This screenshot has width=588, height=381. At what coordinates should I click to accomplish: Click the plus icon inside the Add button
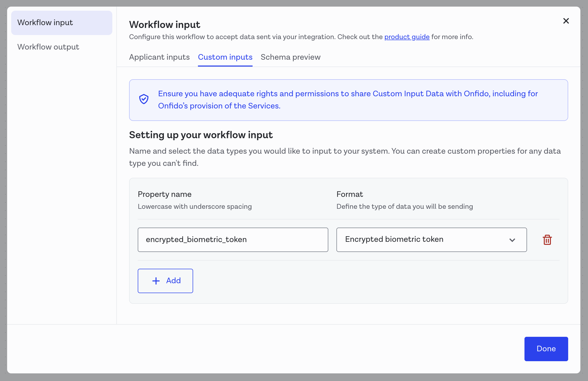[x=156, y=281]
